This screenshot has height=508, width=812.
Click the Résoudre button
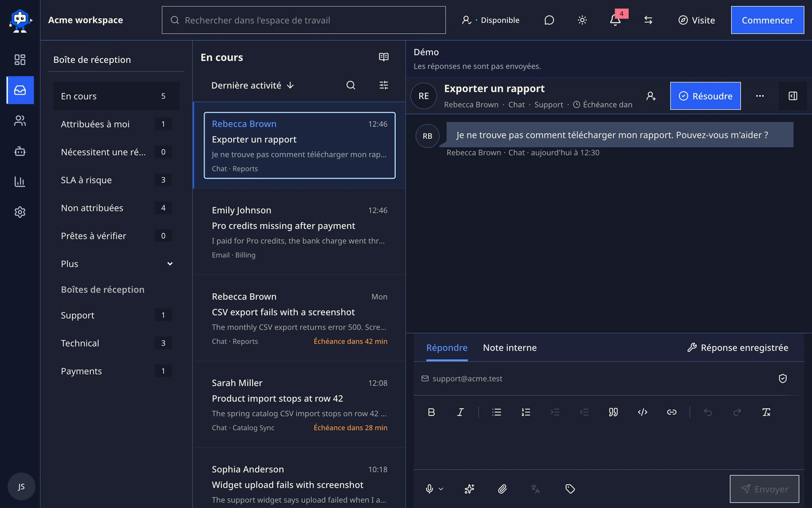(705, 96)
